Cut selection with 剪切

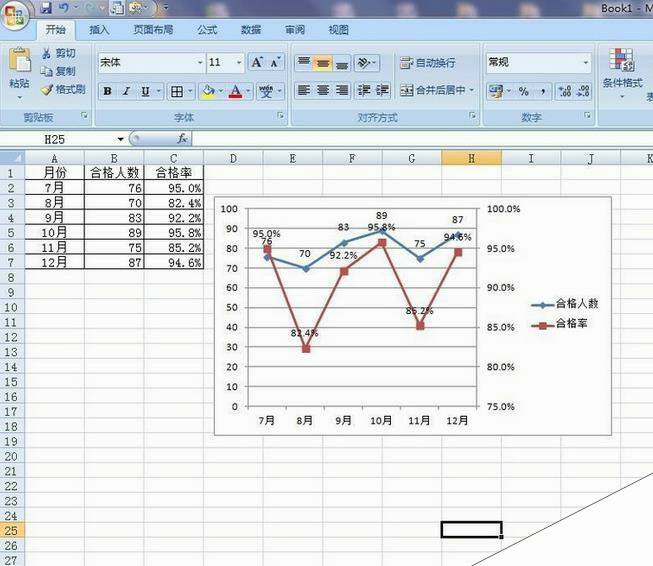(x=58, y=53)
